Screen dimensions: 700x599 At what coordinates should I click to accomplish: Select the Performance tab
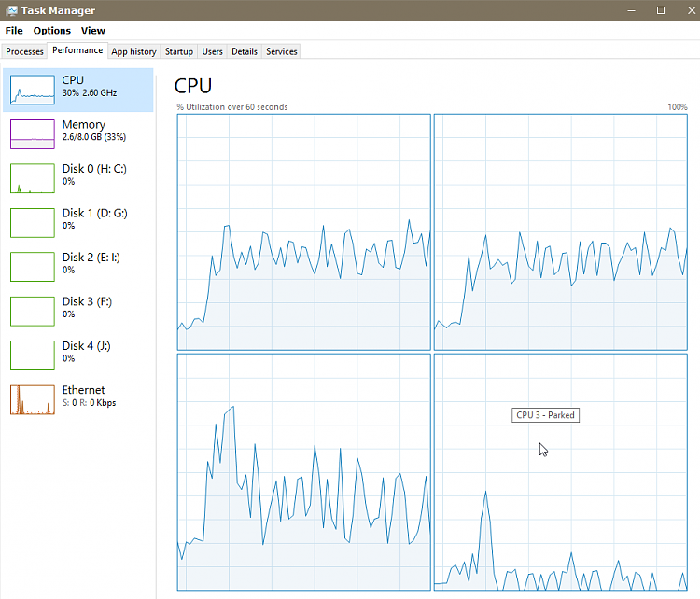[x=77, y=50]
